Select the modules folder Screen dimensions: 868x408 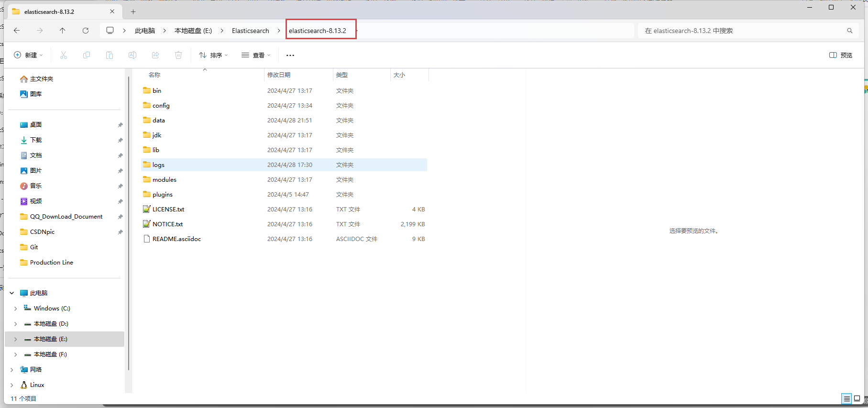tap(284, 179)
